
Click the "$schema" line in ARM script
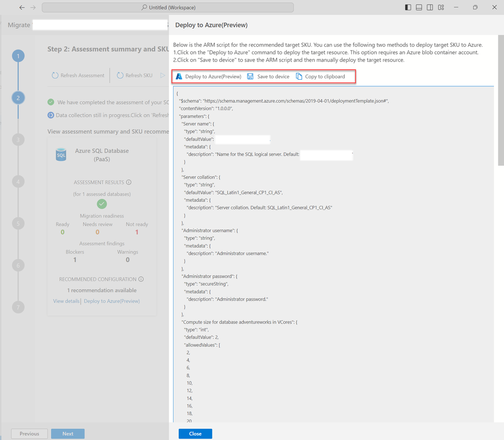284,101
